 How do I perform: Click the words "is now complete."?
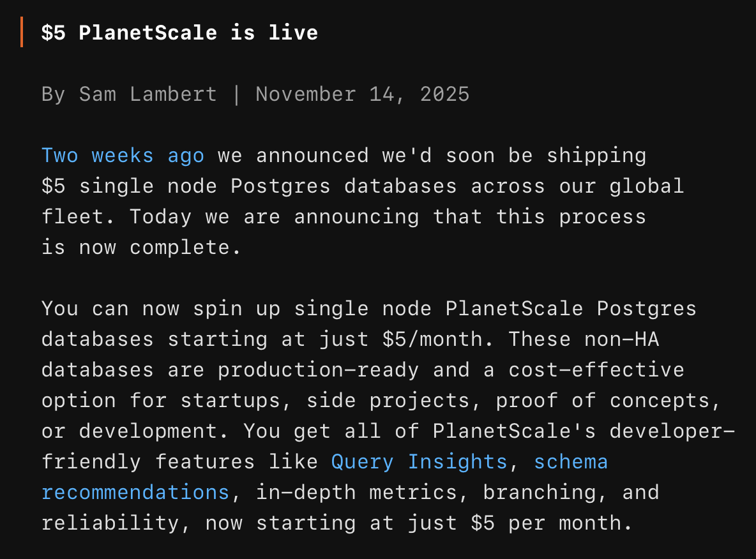[141, 247]
